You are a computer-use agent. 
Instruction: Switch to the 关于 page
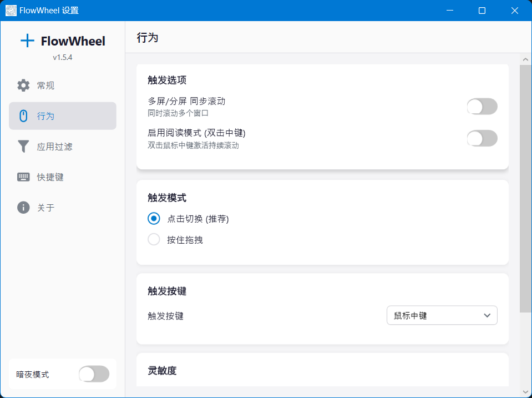(x=47, y=207)
